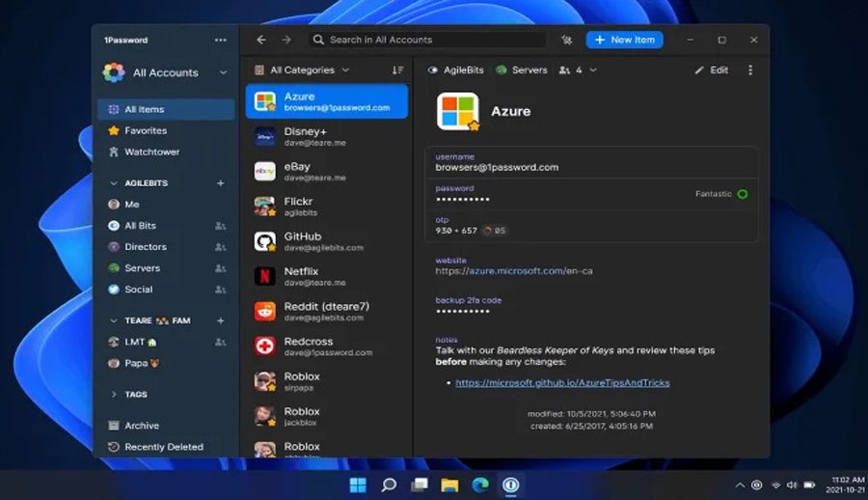Click the plus icon next to TEARE FAM
This screenshot has width=868, height=500.
pyautogui.click(x=220, y=320)
